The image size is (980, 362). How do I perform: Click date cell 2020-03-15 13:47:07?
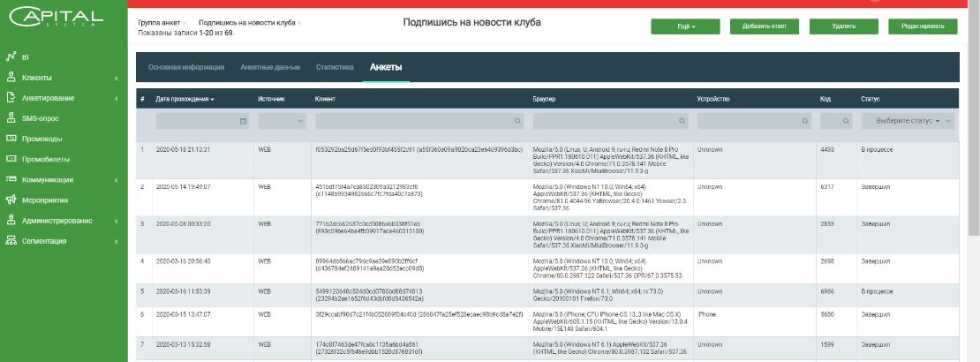coord(183,314)
